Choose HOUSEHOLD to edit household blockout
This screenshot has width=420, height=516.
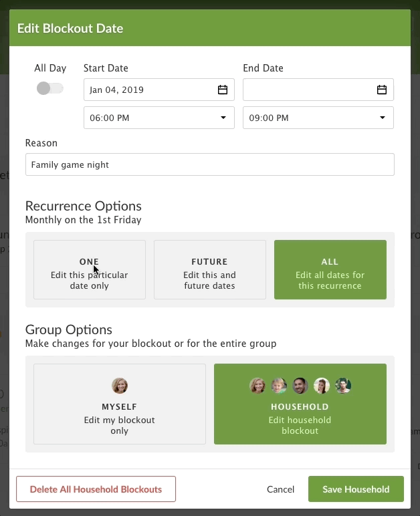coord(300,404)
